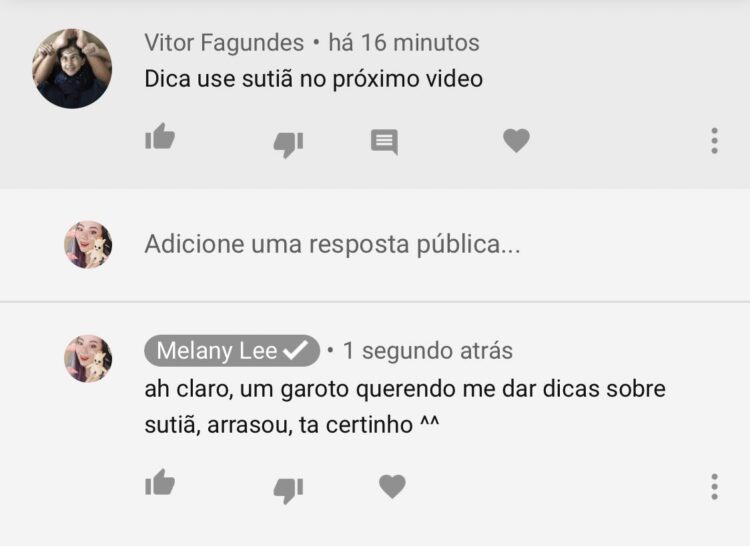Open Vitor Fagundes channel name link

[224, 43]
